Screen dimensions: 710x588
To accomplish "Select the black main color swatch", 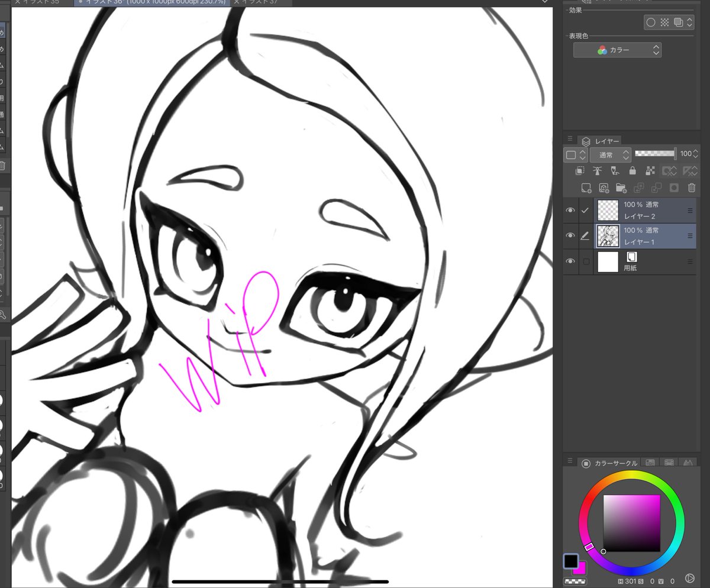I will click(571, 561).
